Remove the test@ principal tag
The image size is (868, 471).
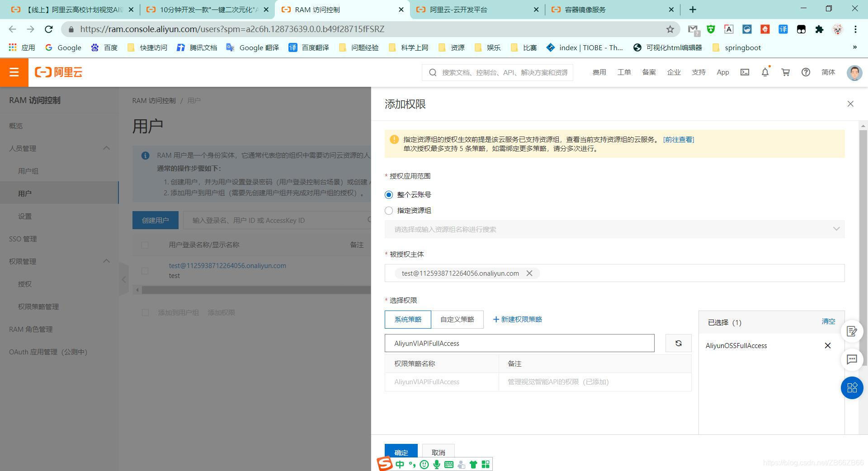pyautogui.click(x=529, y=273)
